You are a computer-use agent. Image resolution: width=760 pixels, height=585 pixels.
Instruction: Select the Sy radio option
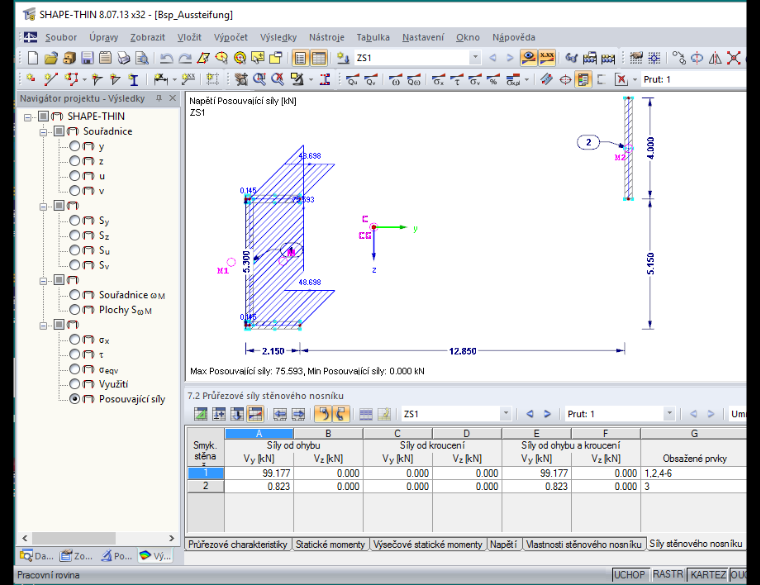pyautogui.click(x=74, y=221)
